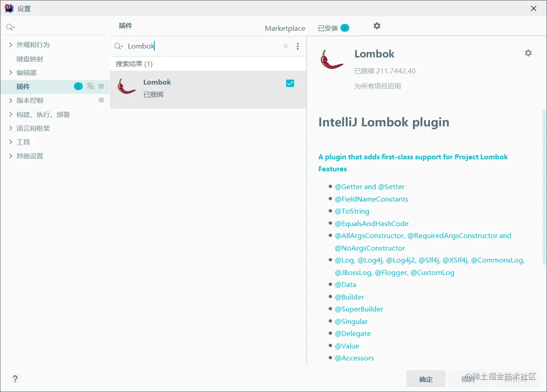Expand the 其他设置 tree node
Screen dimensions: 547x392
tap(11, 156)
